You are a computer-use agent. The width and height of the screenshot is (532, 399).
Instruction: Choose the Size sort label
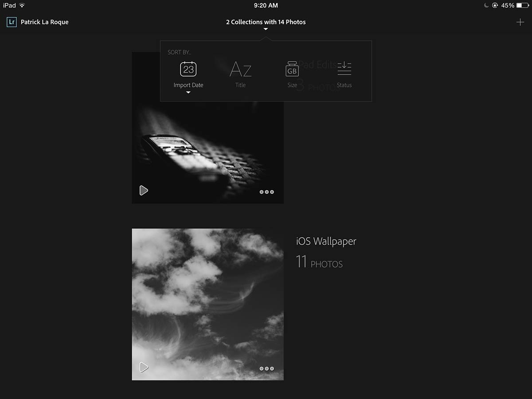pyautogui.click(x=292, y=85)
